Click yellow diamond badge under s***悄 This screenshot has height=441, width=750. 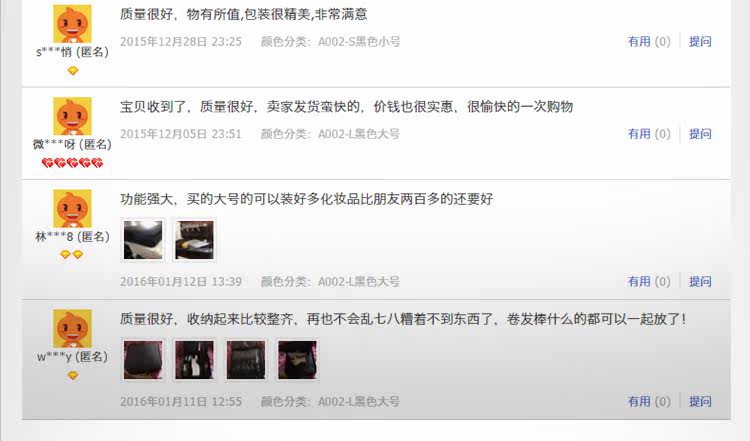(73, 71)
